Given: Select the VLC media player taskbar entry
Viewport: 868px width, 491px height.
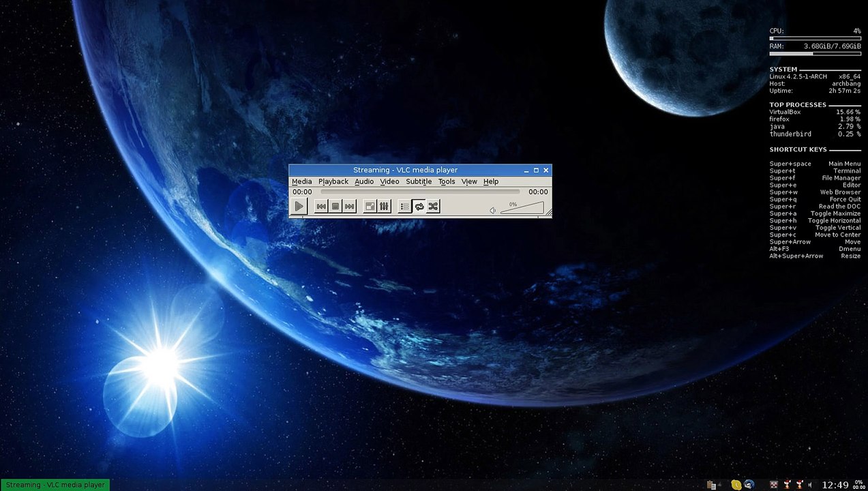Looking at the screenshot, I should pyautogui.click(x=55, y=485).
